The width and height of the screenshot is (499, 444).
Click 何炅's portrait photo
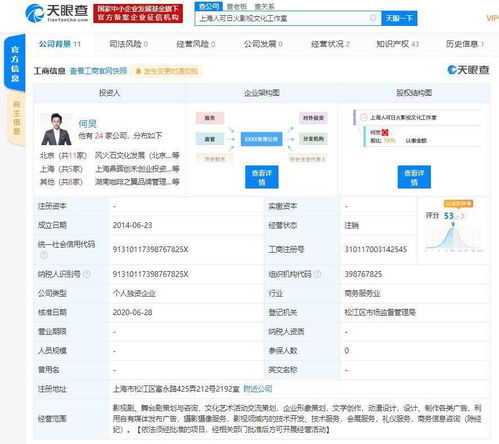tap(56, 129)
